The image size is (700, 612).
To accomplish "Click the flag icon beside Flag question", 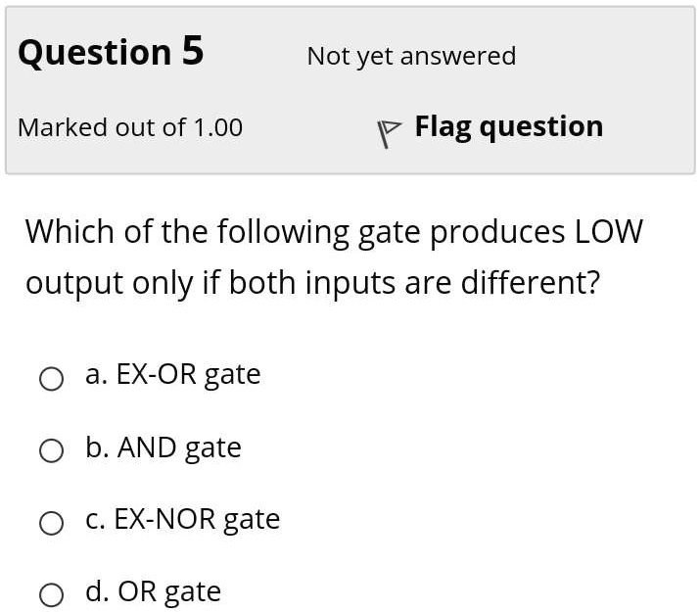I will point(389,133).
